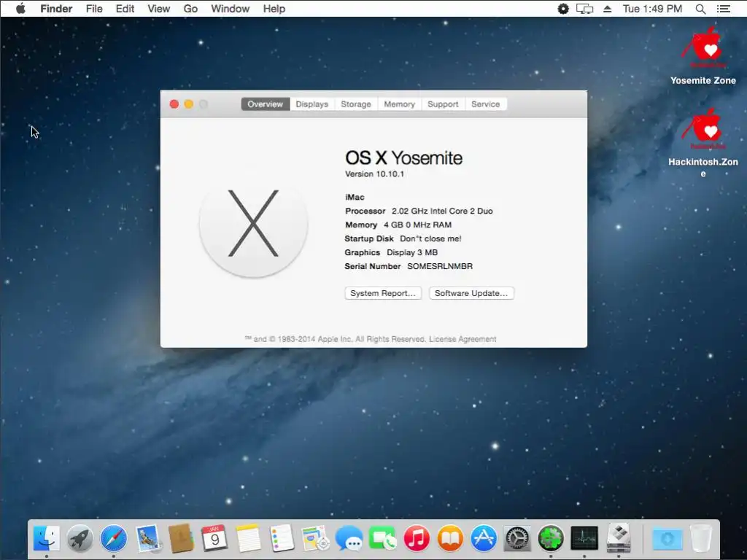Open Contacts book icon in dock

[181, 538]
